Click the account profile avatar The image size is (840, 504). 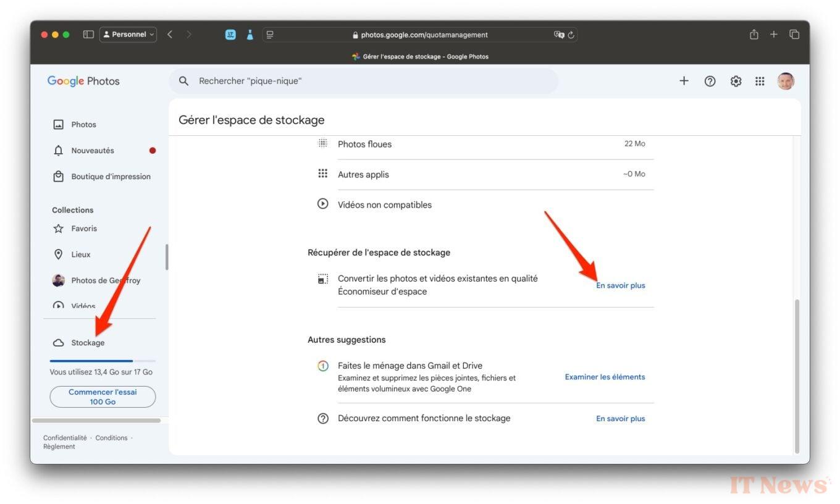[x=785, y=81]
